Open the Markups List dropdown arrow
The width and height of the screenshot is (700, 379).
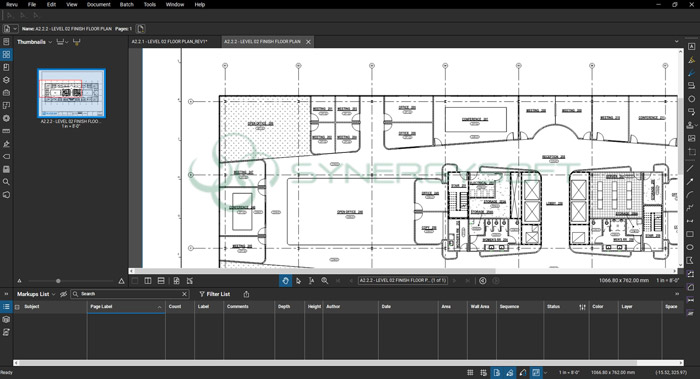pyautogui.click(x=54, y=294)
